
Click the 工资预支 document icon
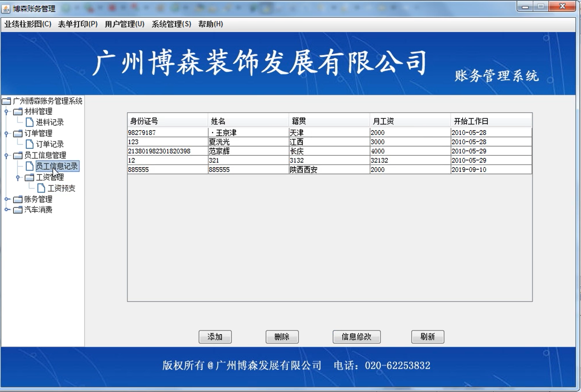point(41,188)
